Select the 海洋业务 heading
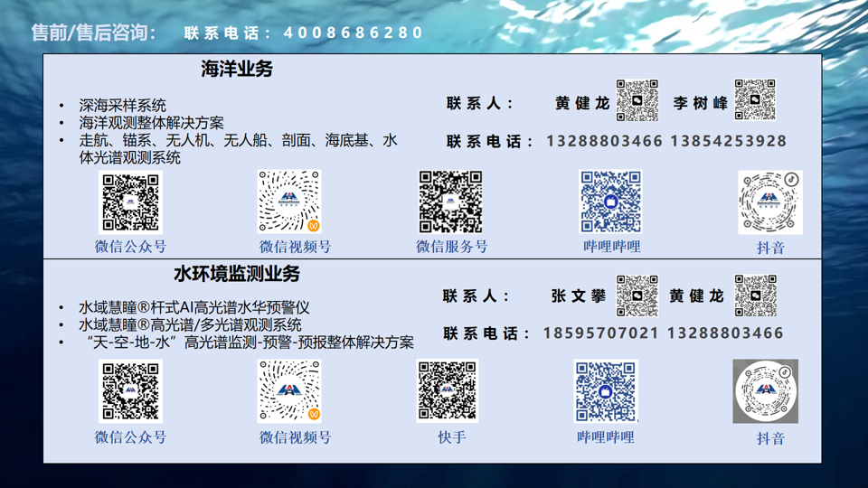This screenshot has width=868, height=488. (x=237, y=70)
